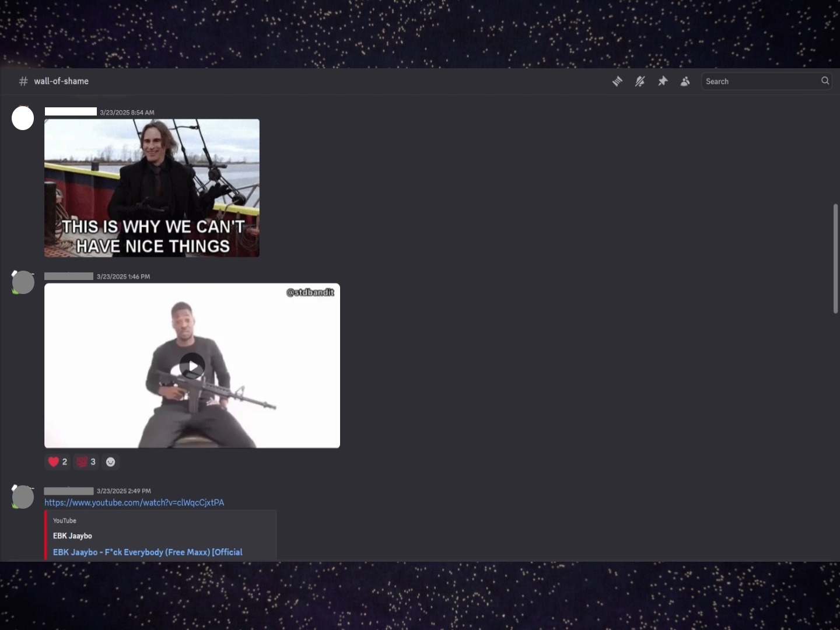This screenshot has width=840, height=630.
Task: Click the EBK Jaaybo author name
Action: pyautogui.click(x=72, y=535)
